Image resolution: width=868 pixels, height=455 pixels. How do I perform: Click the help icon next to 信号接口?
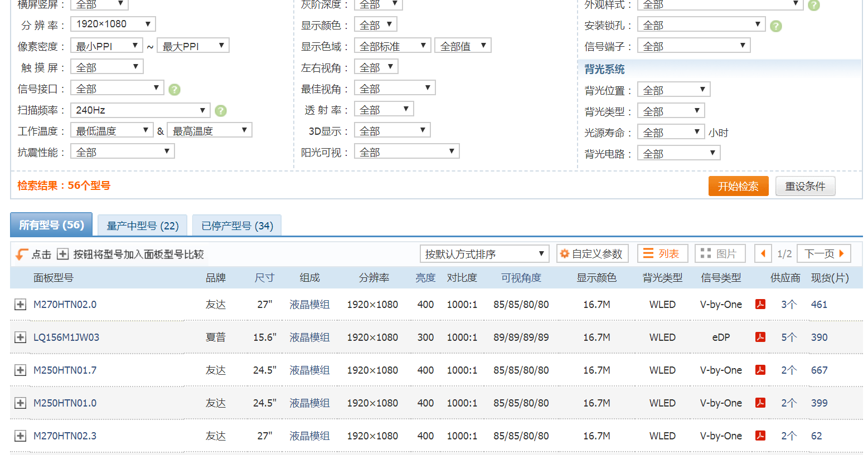[x=174, y=90]
